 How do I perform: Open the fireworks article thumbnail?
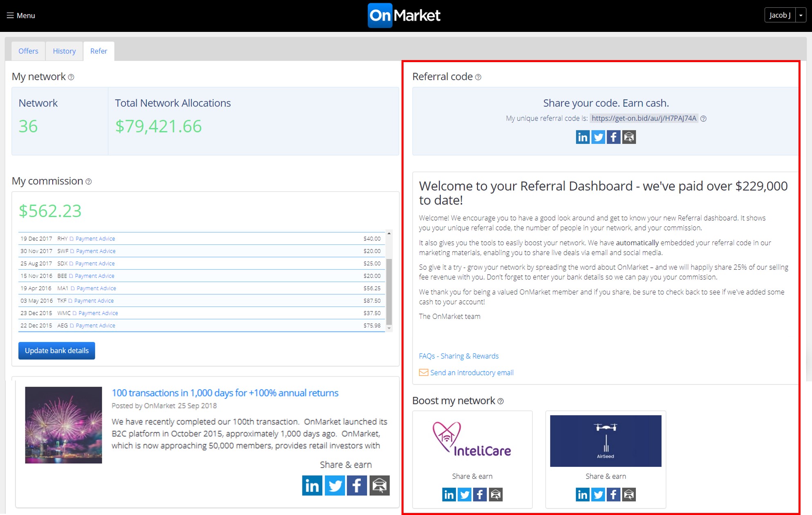point(63,425)
